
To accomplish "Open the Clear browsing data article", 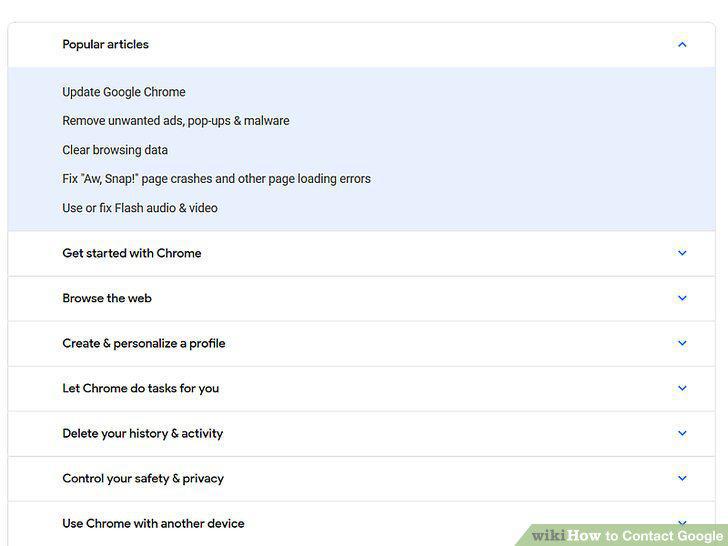I will click(x=115, y=150).
